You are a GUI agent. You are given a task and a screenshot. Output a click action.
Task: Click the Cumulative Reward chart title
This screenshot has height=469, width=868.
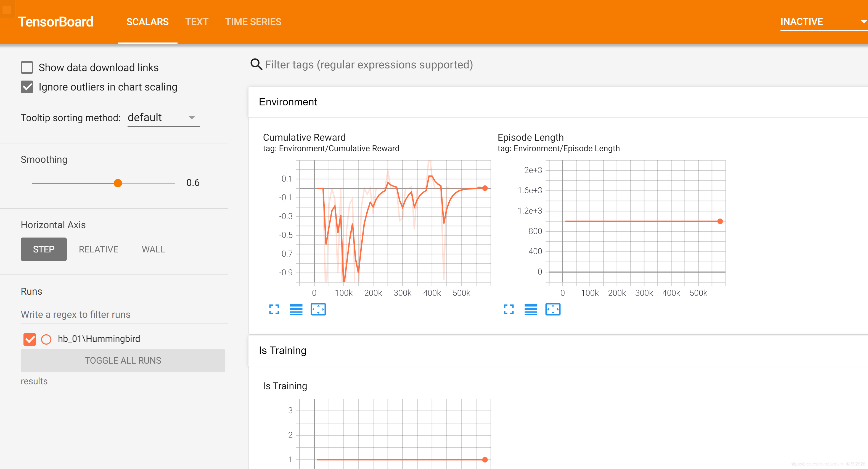click(304, 137)
